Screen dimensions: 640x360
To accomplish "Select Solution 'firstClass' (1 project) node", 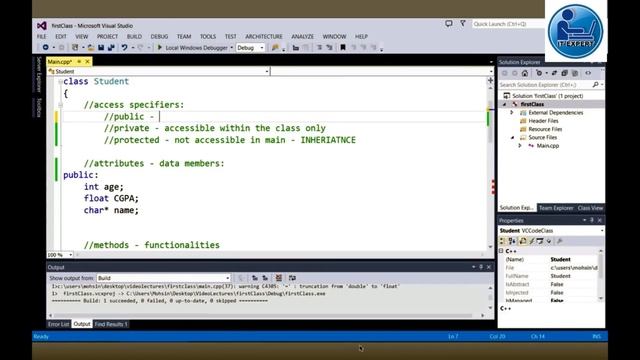I will (543, 96).
